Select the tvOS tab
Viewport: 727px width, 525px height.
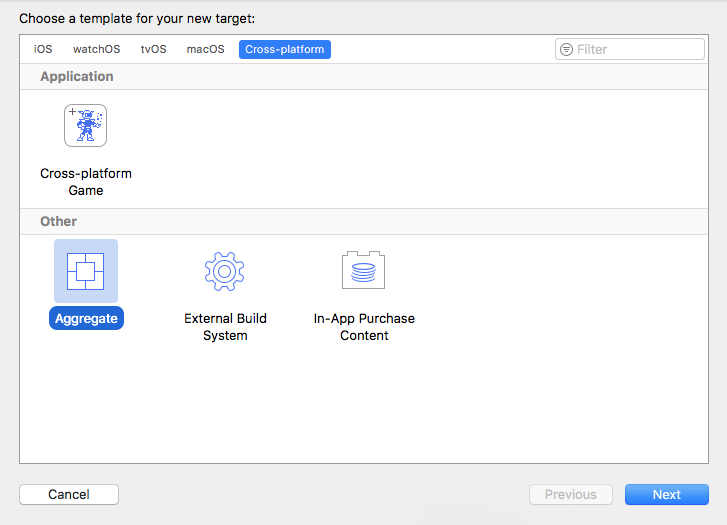pos(153,49)
